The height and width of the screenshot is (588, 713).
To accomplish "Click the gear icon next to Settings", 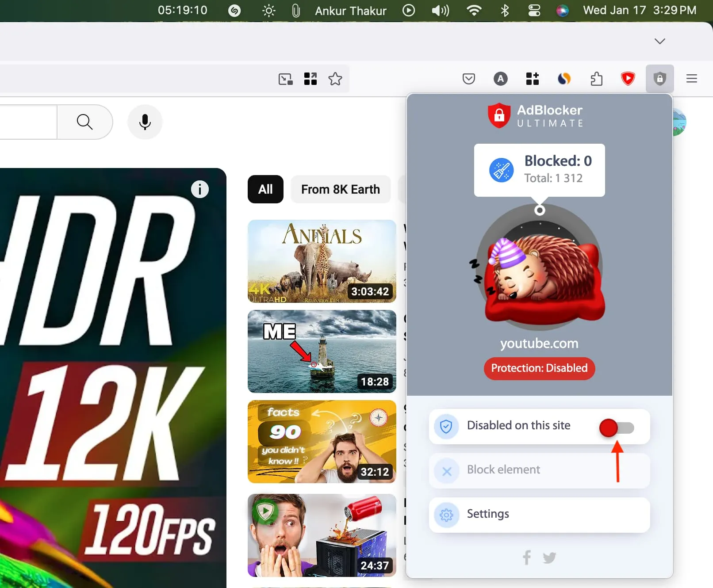I will pyautogui.click(x=446, y=515).
